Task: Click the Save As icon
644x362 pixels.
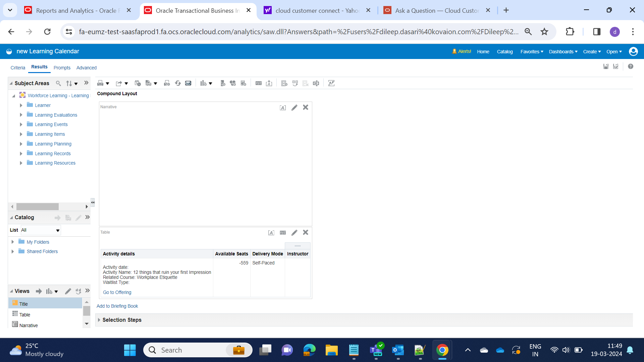Action: tap(616, 67)
